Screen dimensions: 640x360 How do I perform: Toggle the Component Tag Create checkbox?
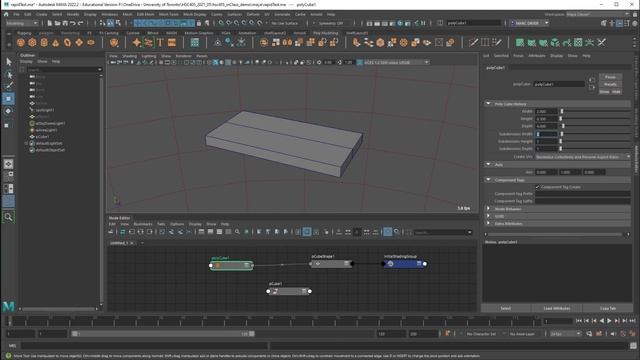(538, 187)
